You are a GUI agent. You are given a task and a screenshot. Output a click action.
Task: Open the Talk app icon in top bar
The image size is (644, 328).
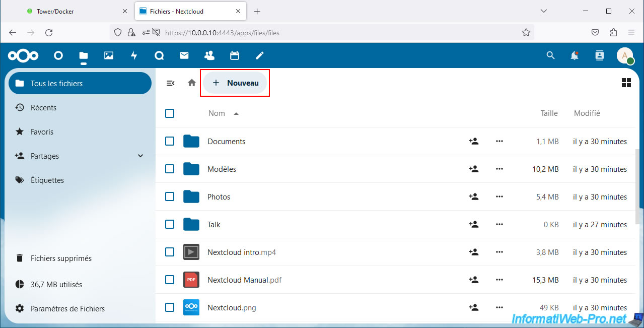point(159,55)
